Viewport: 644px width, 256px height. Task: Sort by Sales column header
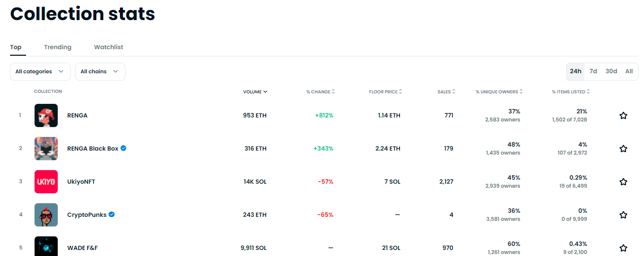click(446, 92)
